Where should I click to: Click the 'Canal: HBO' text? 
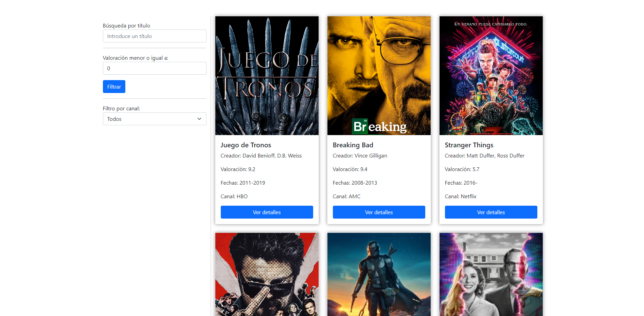point(234,196)
